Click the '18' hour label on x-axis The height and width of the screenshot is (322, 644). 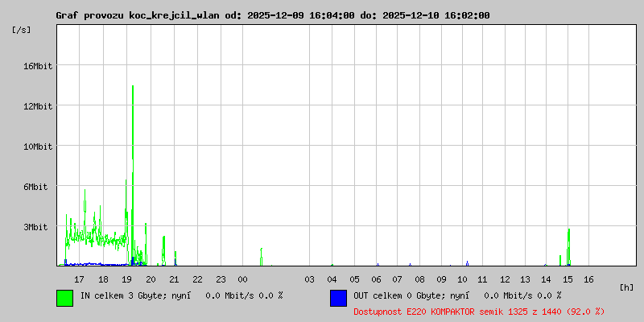tap(103, 279)
